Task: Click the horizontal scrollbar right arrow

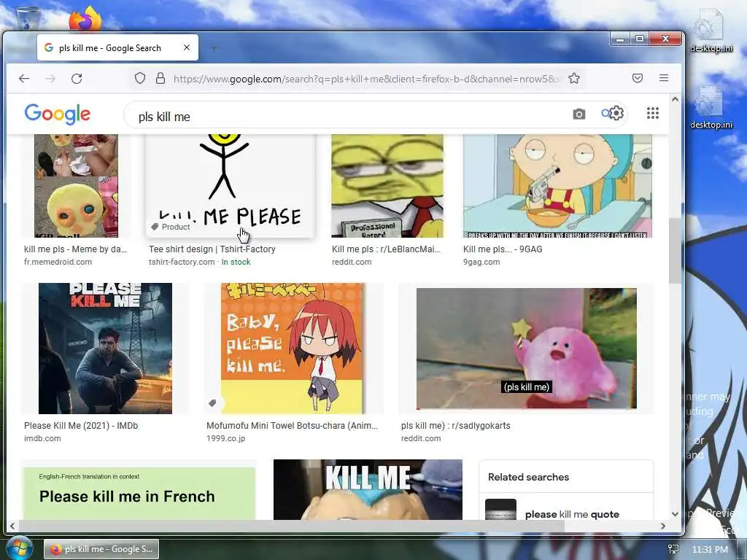Action: [x=662, y=526]
